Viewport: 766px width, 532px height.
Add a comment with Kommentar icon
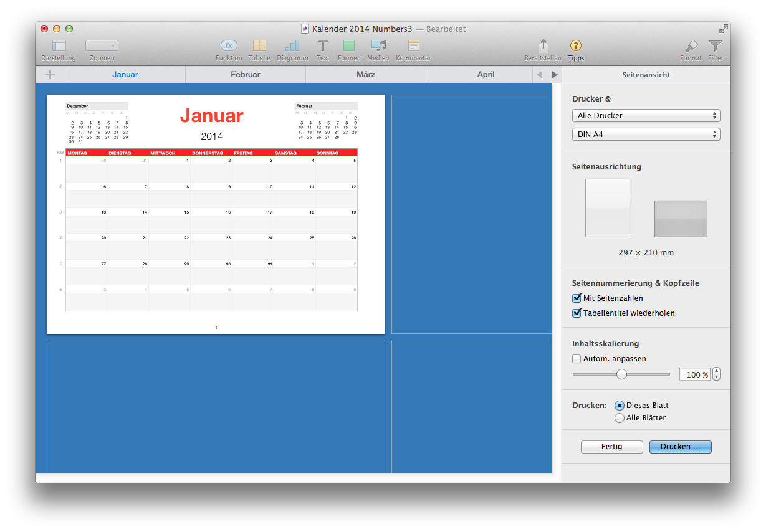[413, 46]
